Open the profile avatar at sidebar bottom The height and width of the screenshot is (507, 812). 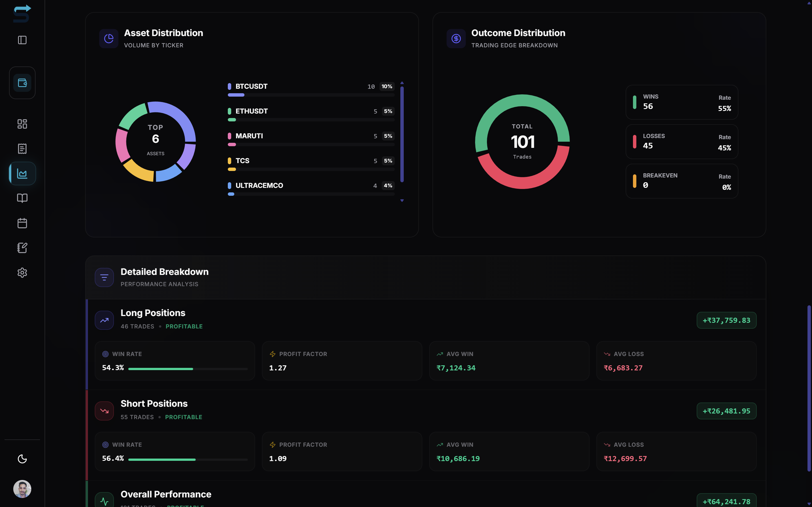[22, 489]
